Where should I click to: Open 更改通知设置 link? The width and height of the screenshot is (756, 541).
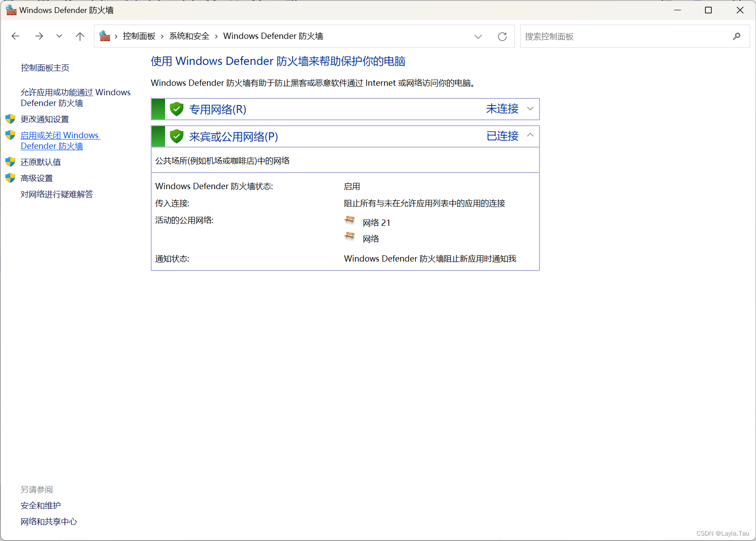(x=45, y=119)
